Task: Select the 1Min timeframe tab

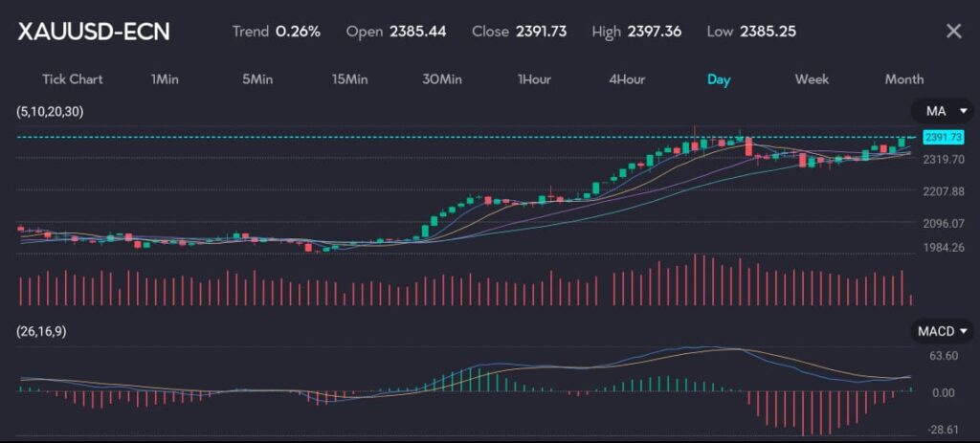Action: 165,79
